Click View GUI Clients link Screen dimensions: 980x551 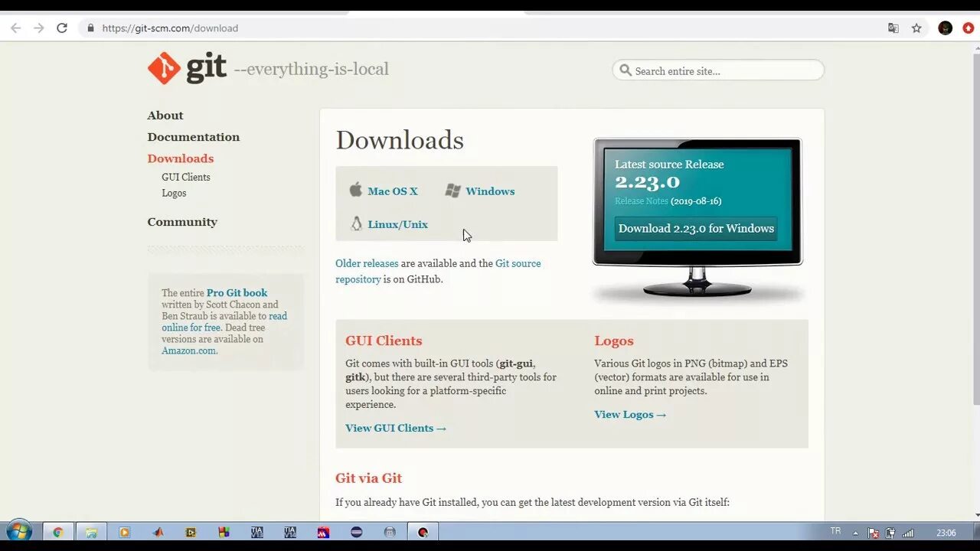pos(396,428)
